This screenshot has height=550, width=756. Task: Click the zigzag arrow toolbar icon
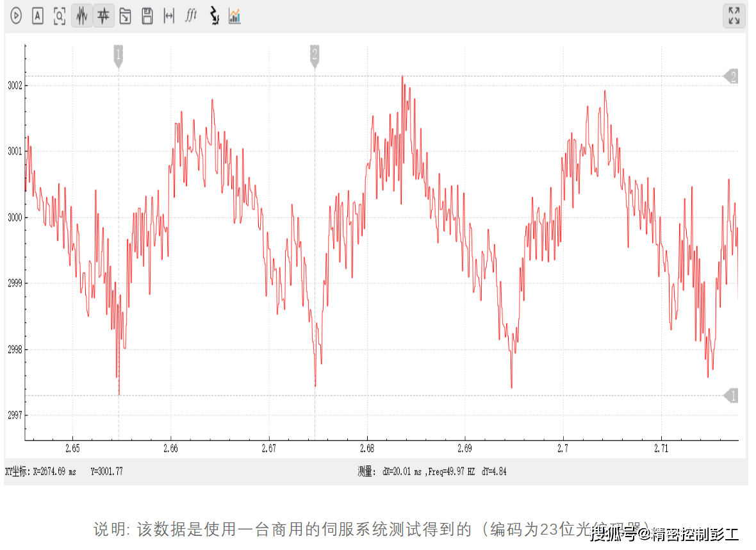(214, 16)
